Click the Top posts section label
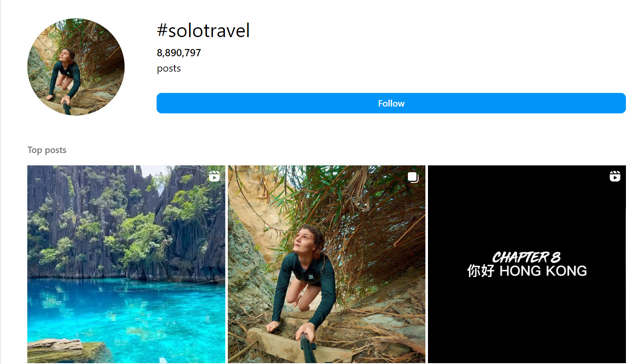This screenshot has height=364, width=643. point(47,150)
